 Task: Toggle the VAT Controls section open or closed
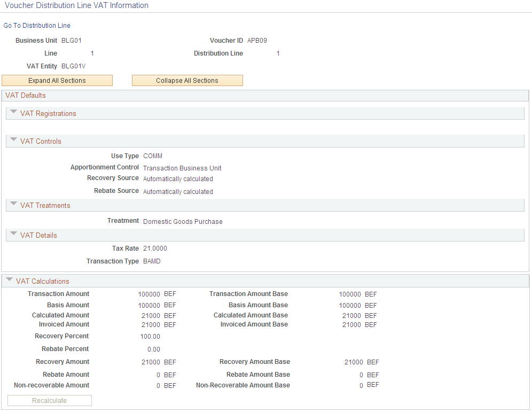13,141
